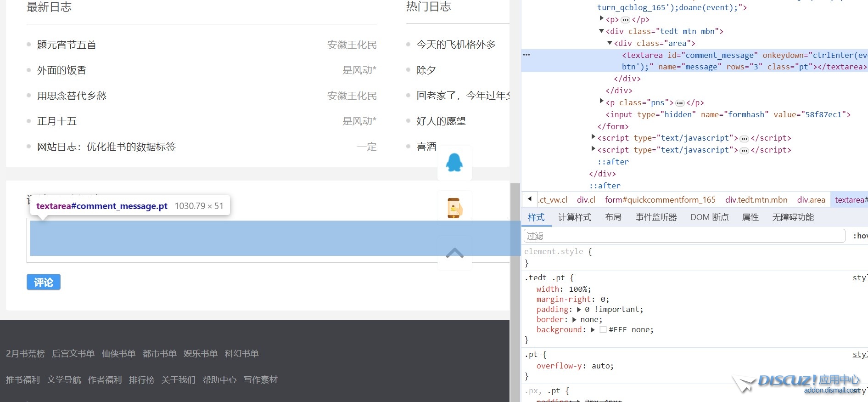Click the width: 100% declaration
Viewport: 868px width, 402px height.
coord(564,289)
